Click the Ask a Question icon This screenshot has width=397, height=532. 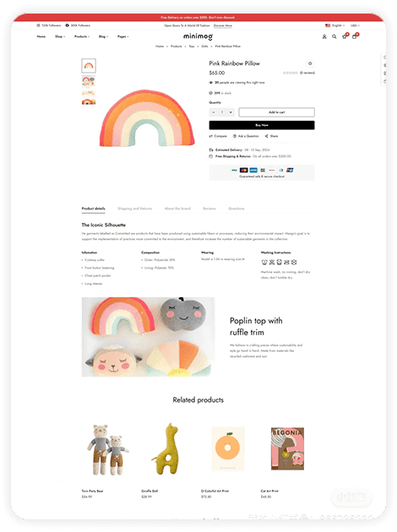tap(235, 136)
